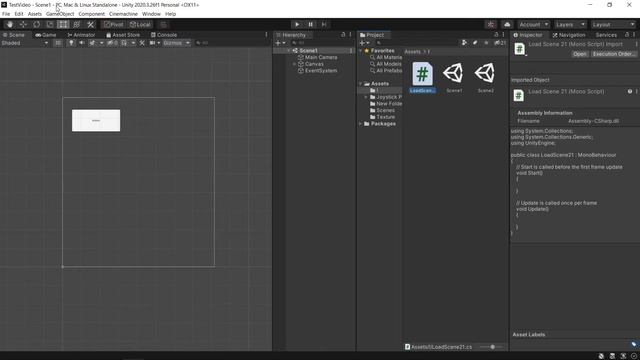Image resolution: width=640 pixels, height=360 pixels.
Task: Pause the game playback
Action: [x=311, y=24]
